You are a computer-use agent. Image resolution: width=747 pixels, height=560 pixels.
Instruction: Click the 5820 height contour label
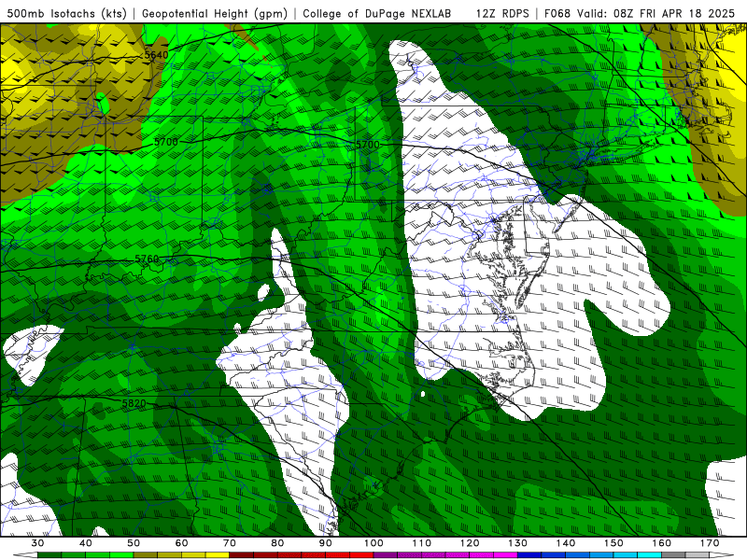134,403
